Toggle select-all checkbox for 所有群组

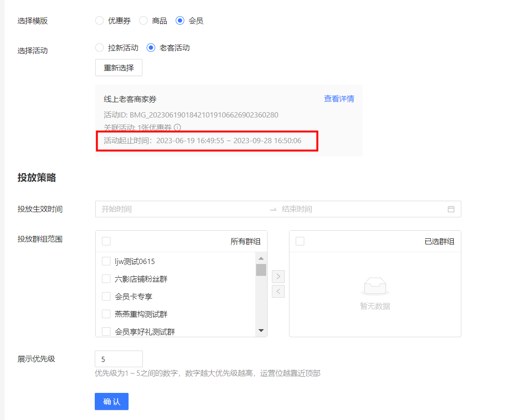pos(106,241)
